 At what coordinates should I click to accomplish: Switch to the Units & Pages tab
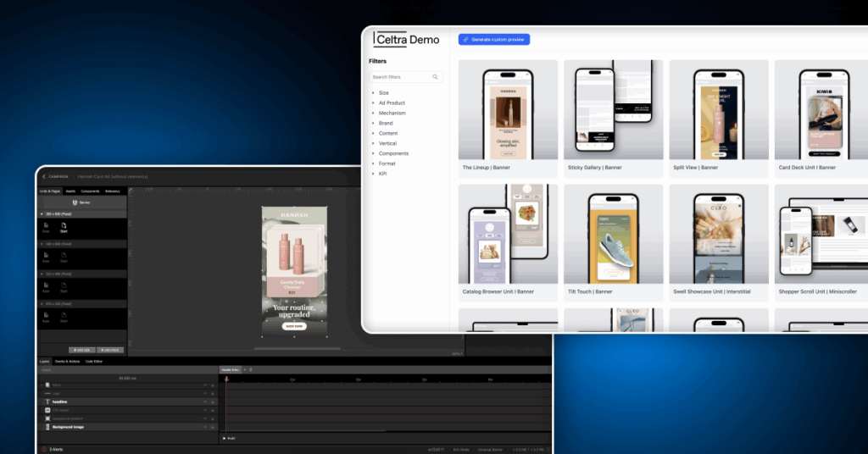pos(50,191)
